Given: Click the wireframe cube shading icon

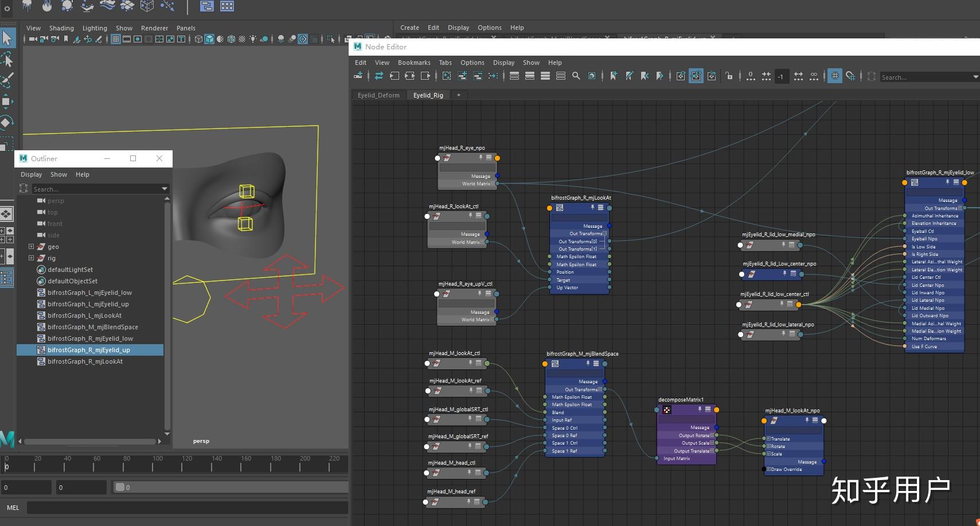Looking at the screenshot, I should [198, 39].
